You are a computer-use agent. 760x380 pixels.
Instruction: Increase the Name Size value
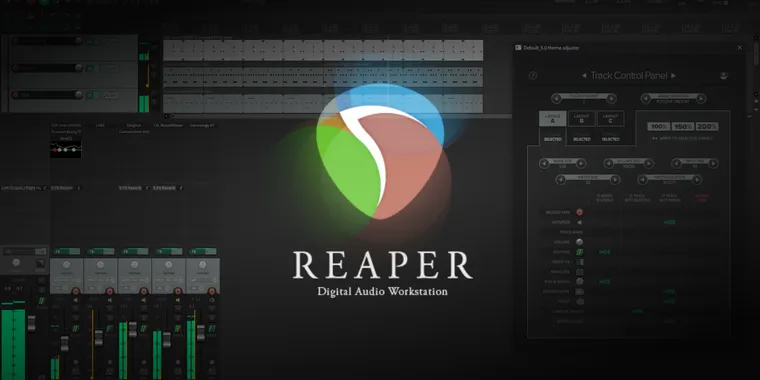tap(581, 163)
